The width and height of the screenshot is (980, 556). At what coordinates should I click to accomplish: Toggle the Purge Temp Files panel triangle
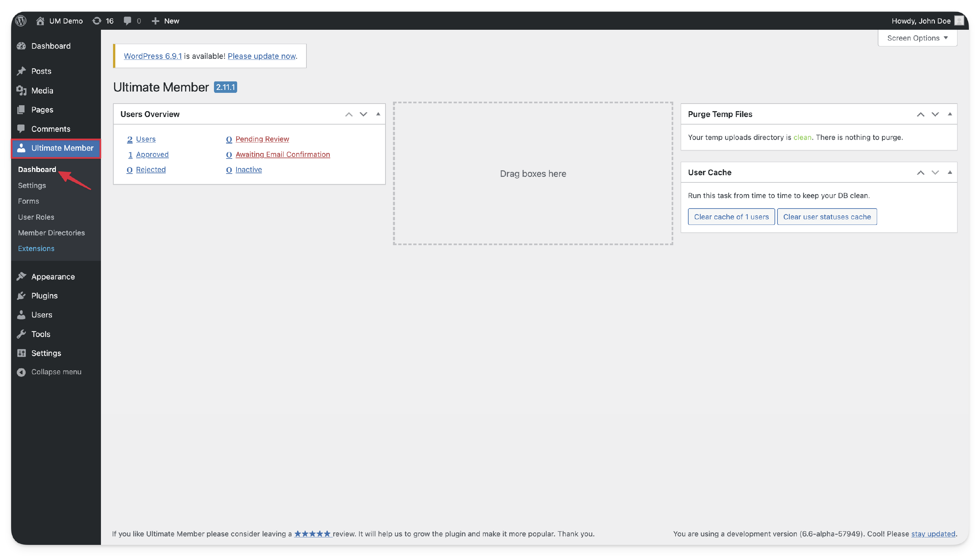point(950,114)
